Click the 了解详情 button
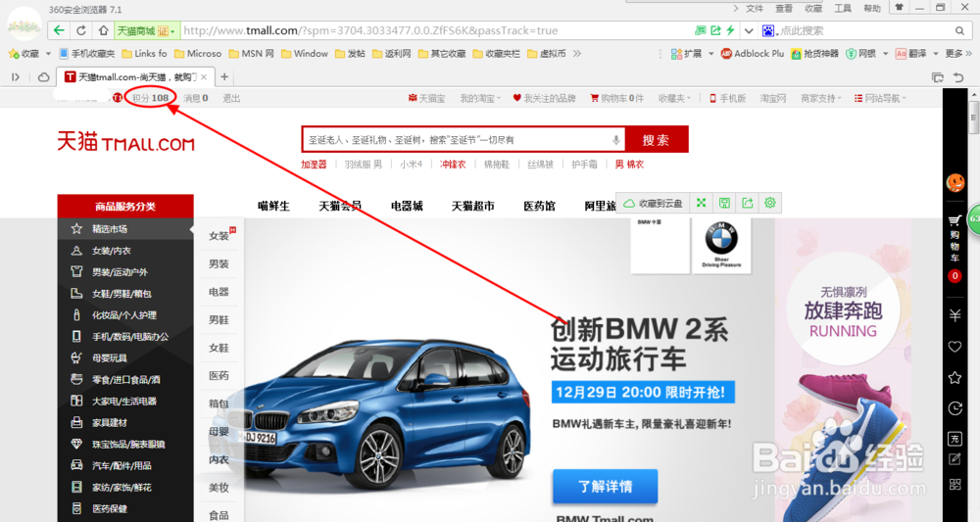This screenshot has width=980, height=522. pos(605,487)
